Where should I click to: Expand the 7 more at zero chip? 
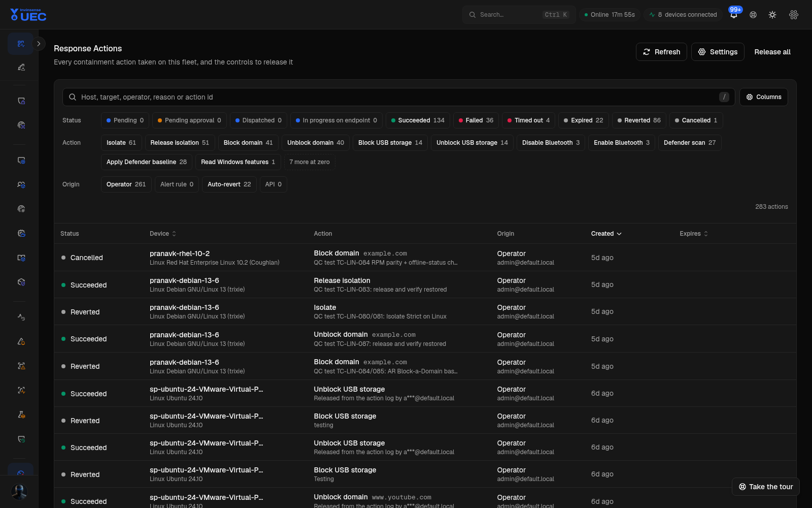pyautogui.click(x=310, y=162)
